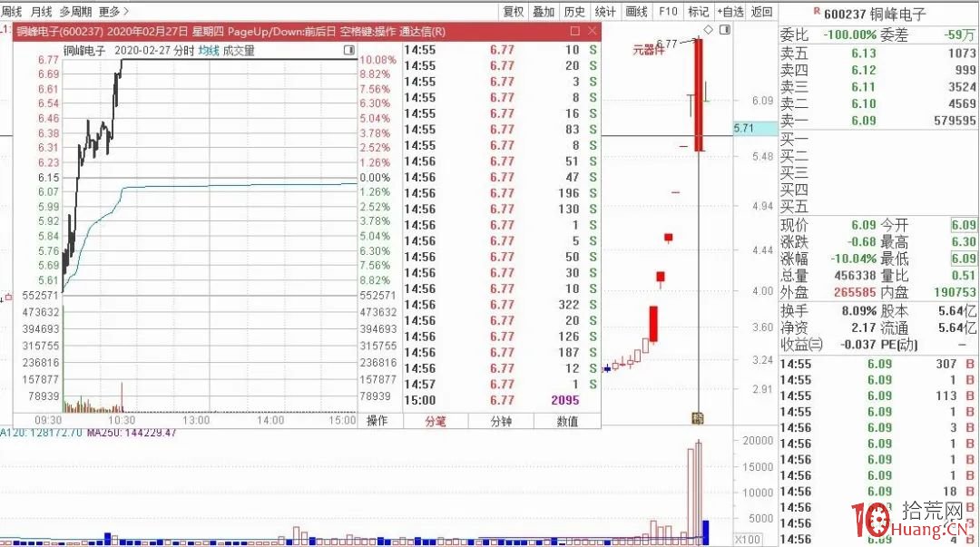Add stock to watchlist via +自选
The width and height of the screenshot is (980, 547).
point(730,11)
